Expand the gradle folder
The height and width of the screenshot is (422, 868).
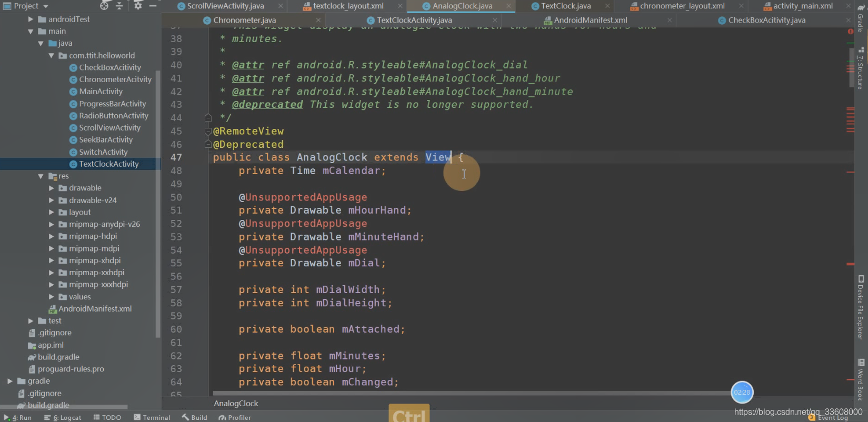pos(9,381)
